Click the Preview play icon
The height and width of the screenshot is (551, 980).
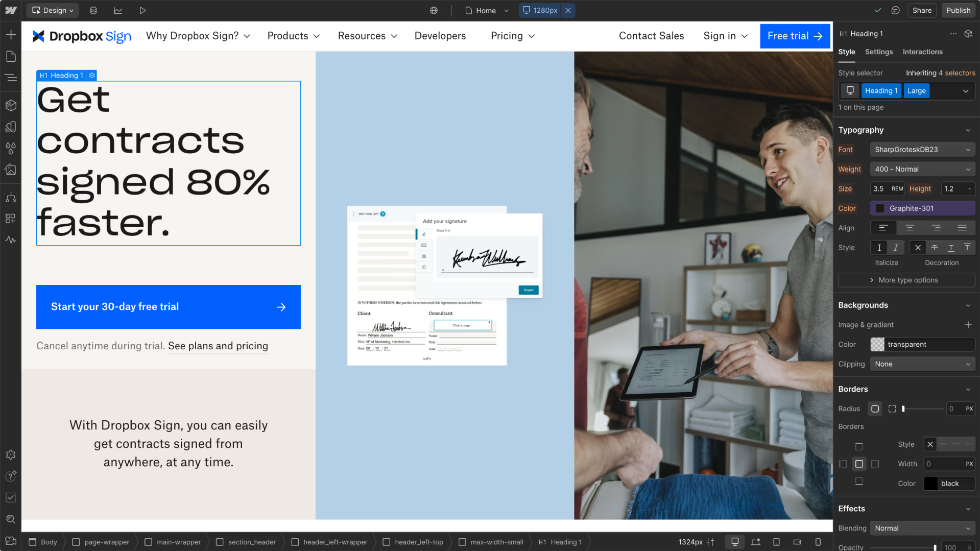[142, 10]
